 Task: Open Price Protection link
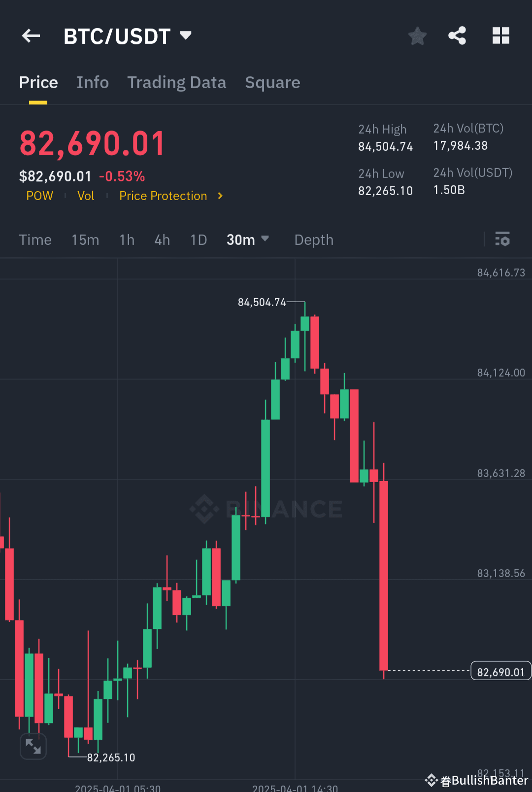[x=163, y=196]
